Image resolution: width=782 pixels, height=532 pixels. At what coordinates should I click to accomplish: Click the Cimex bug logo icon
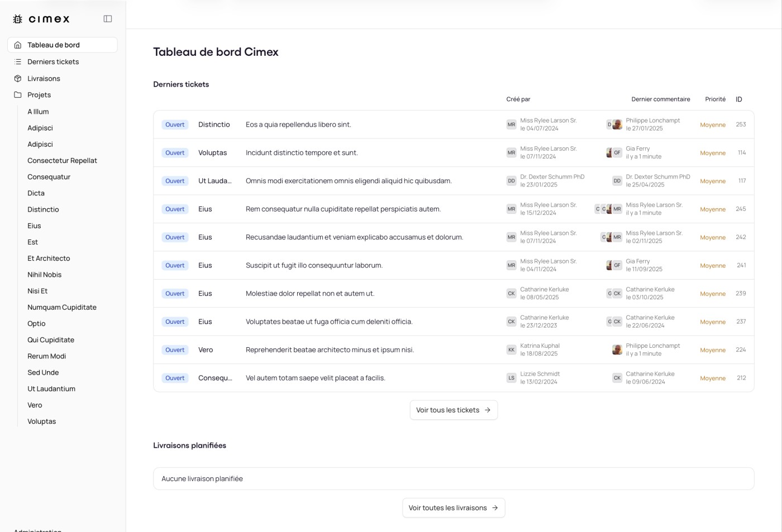pyautogui.click(x=18, y=19)
